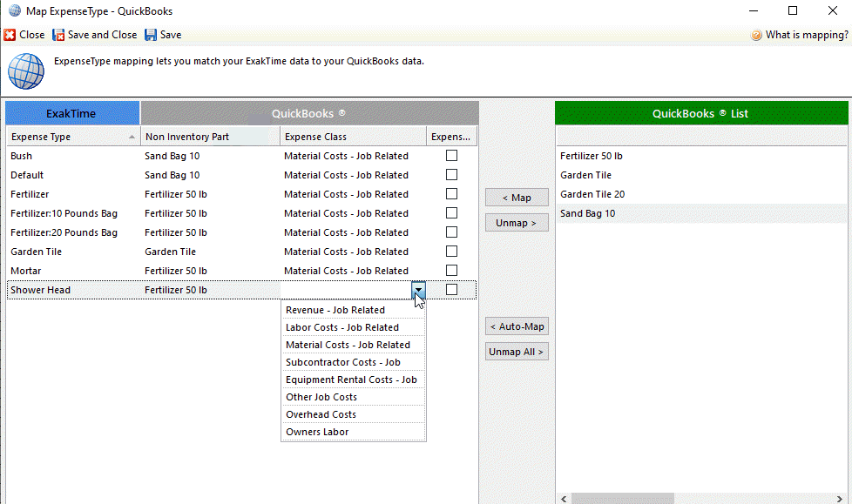Select the Default expense type row
This screenshot has width=852, height=504.
click(x=27, y=175)
